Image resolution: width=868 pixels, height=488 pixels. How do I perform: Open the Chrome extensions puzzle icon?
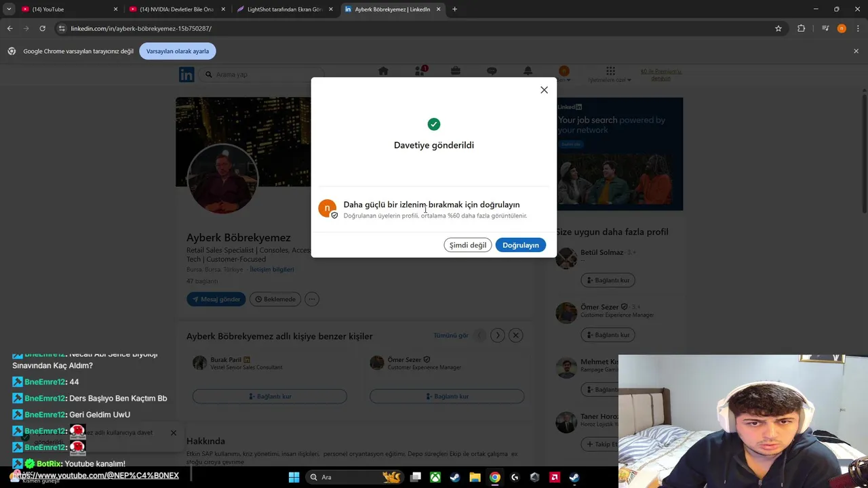pyautogui.click(x=801, y=28)
